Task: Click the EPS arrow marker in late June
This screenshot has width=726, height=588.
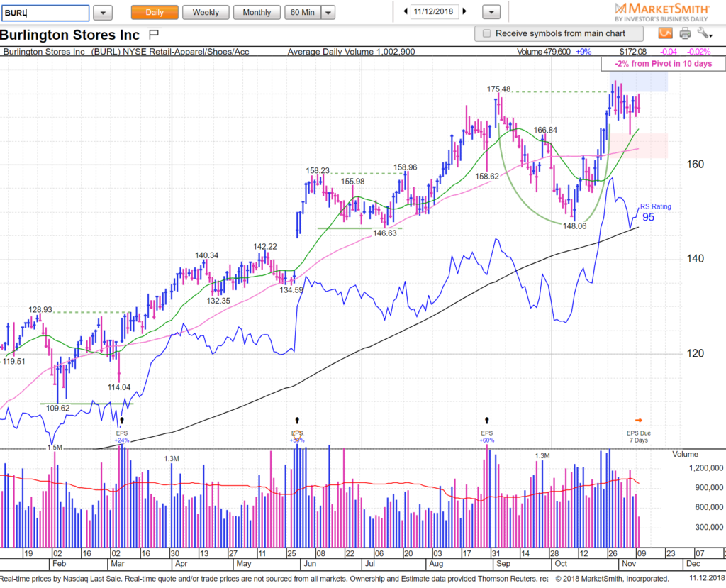Action: click(x=297, y=421)
